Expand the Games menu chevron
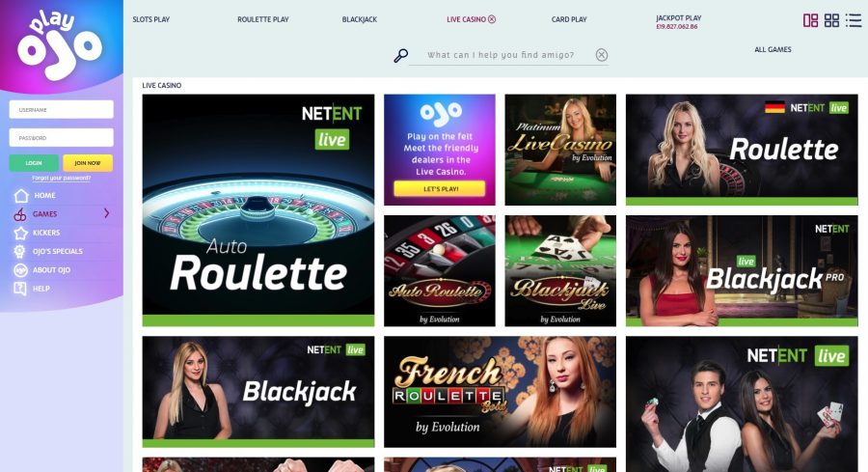Viewport: 868px width, 472px height. (x=107, y=213)
